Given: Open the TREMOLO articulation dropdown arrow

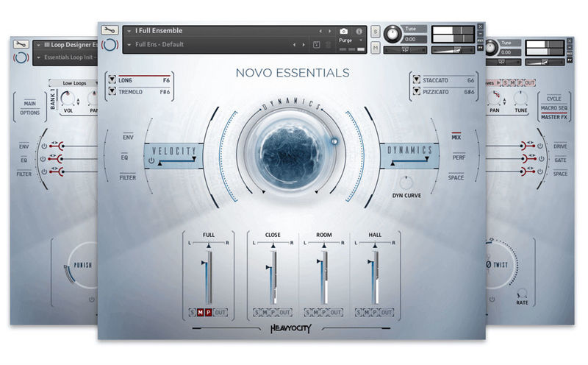Looking at the screenshot, I should click(x=112, y=91).
